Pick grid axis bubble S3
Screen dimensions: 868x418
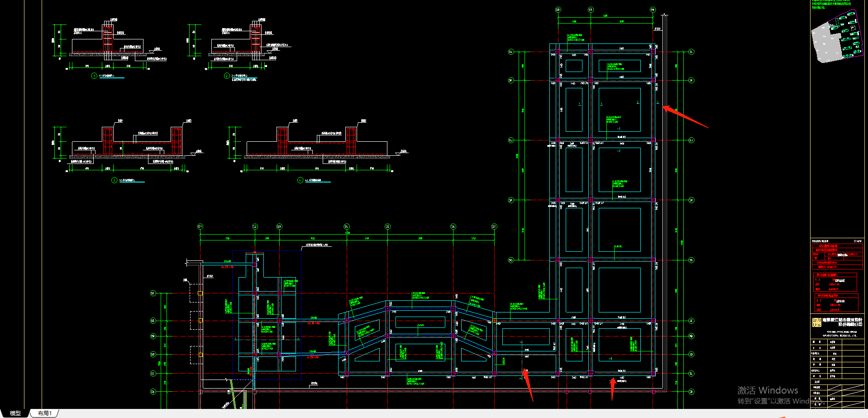pyautogui.click(x=279, y=226)
